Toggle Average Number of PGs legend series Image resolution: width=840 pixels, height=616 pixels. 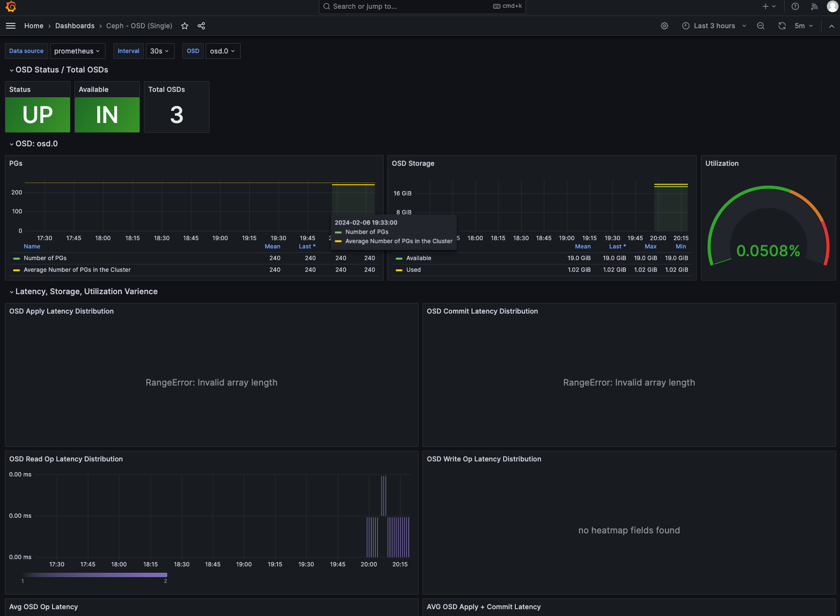point(77,270)
